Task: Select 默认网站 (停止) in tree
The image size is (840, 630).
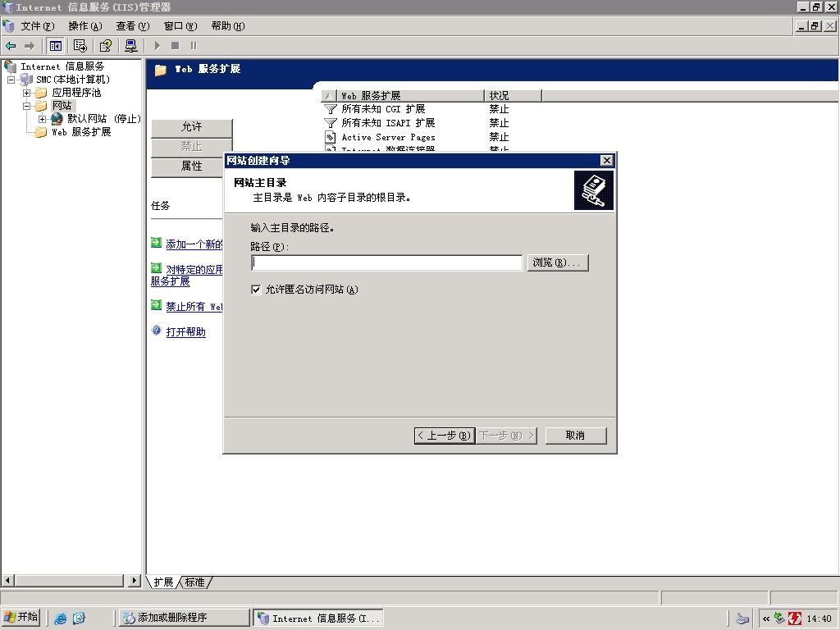Action: 103,118
